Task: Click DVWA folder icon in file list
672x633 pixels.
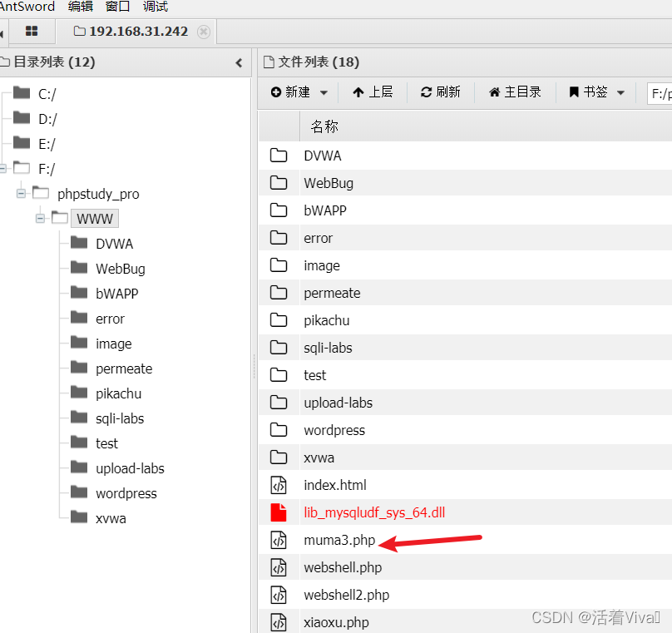Action: point(279,156)
